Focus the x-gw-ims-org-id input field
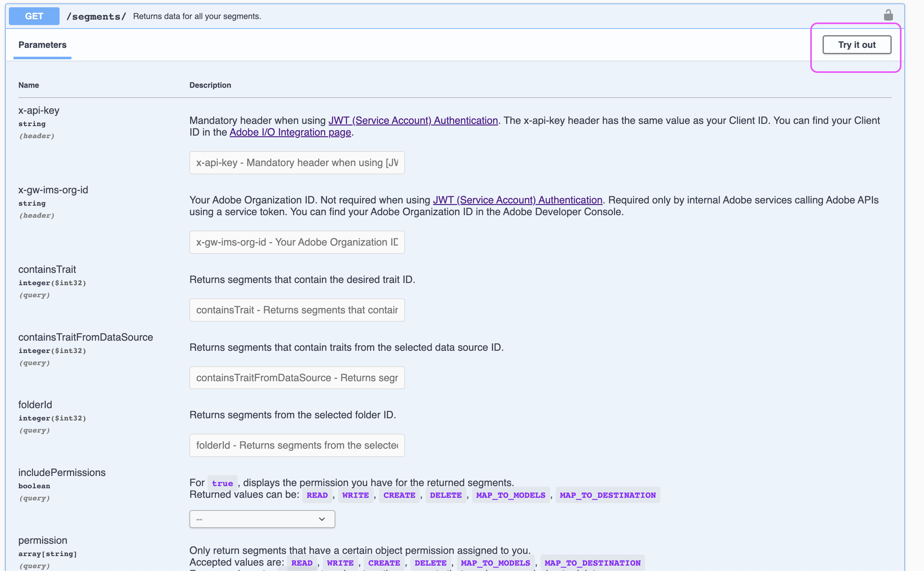924x571 pixels. [x=297, y=242]
